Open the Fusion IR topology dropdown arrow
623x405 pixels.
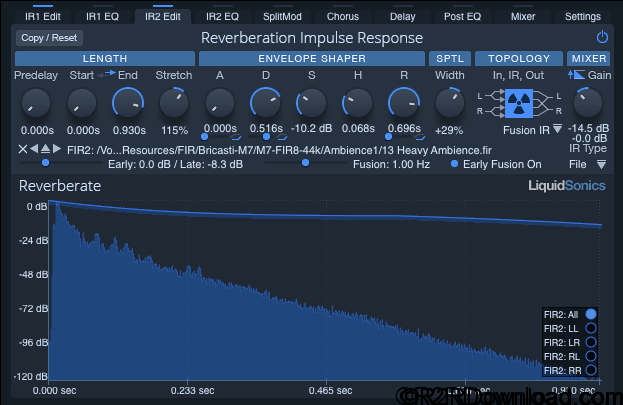point(557,129)
